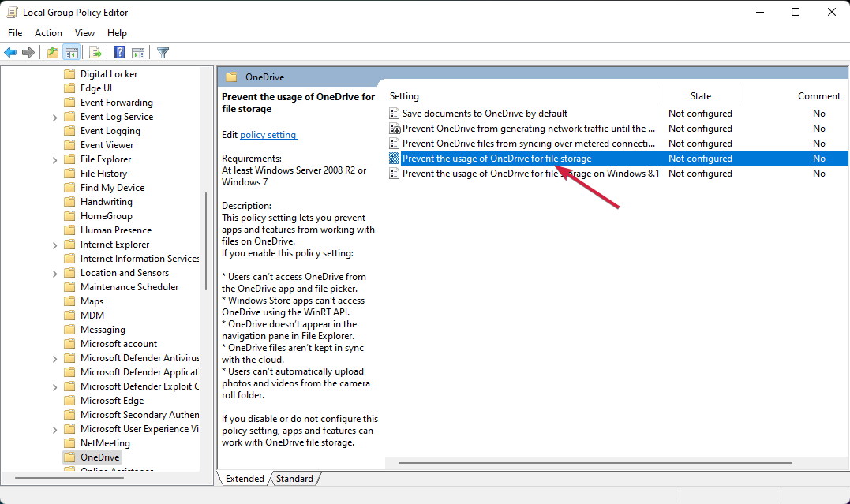Viewport: 850px width, 504px height.
Task: Select the Microsoft account tree item
Action: (118, 344)
